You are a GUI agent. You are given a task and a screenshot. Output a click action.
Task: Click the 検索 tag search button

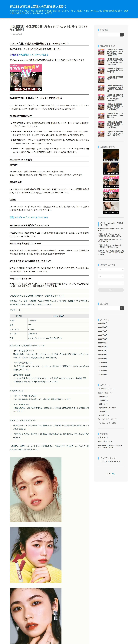111,290
